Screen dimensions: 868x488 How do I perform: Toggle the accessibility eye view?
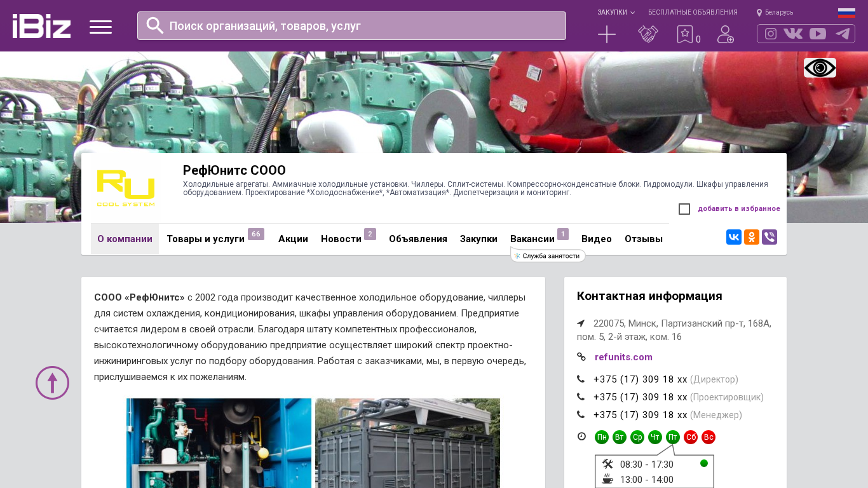pyautogui.click(x=820, y=67)
